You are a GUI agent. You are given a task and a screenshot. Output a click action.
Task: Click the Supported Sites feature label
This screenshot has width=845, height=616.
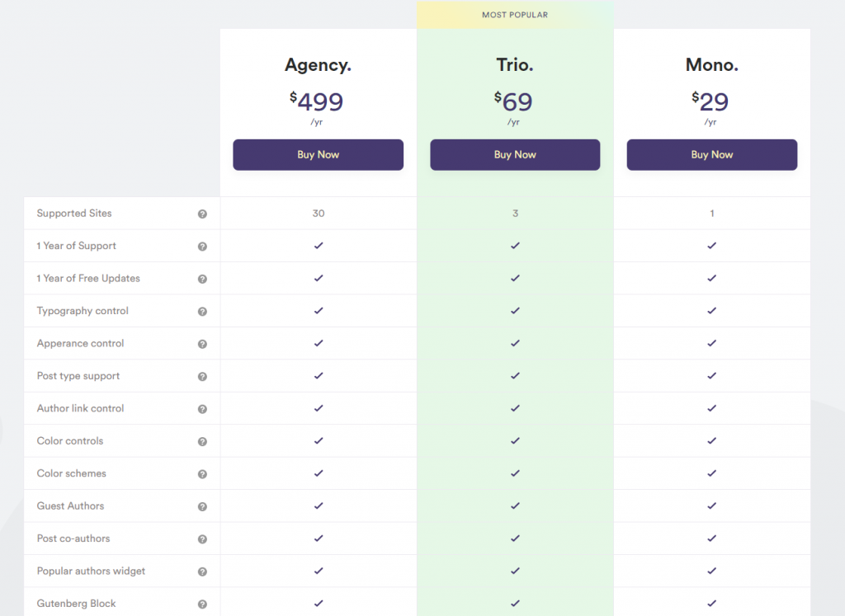[74, 214]
